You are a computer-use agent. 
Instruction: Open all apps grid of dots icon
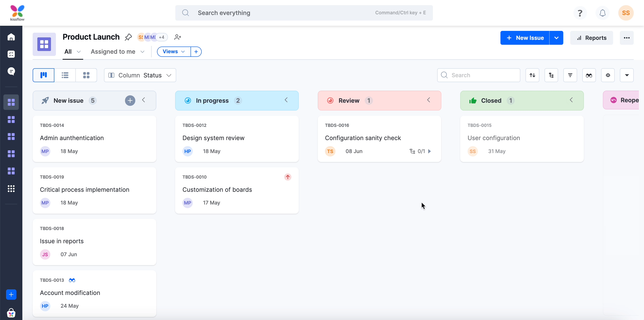(x=11, y=188)
